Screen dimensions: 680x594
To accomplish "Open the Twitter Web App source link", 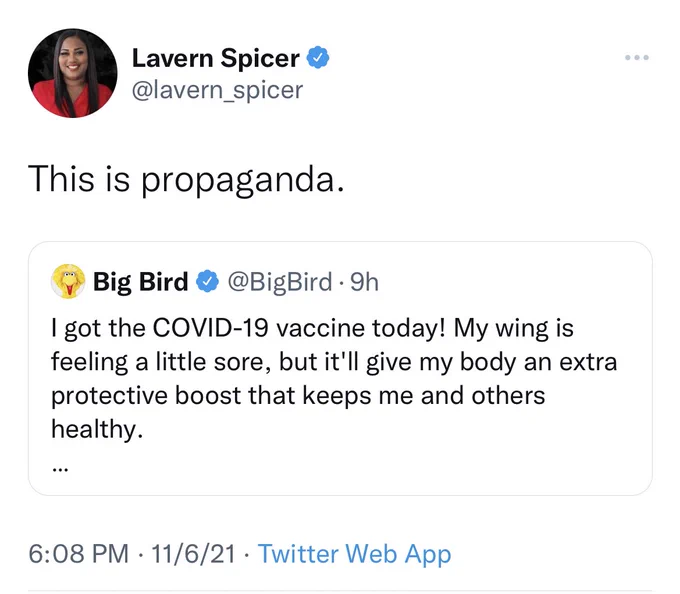I will 354,554.
